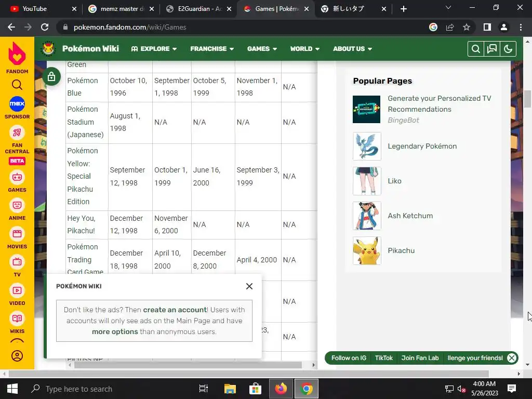This screenshot has height=399, width=532.
Task: Click the Articuno Legendary Pokémon thumbnail
Action: 367,146
